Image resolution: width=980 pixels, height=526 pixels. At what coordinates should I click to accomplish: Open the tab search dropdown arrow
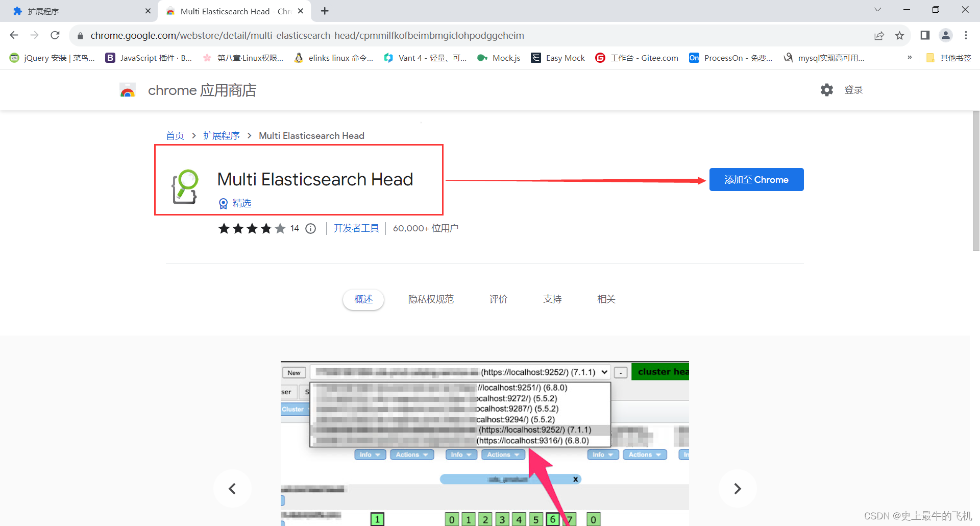pyautogui.click(x=877, y=10)
